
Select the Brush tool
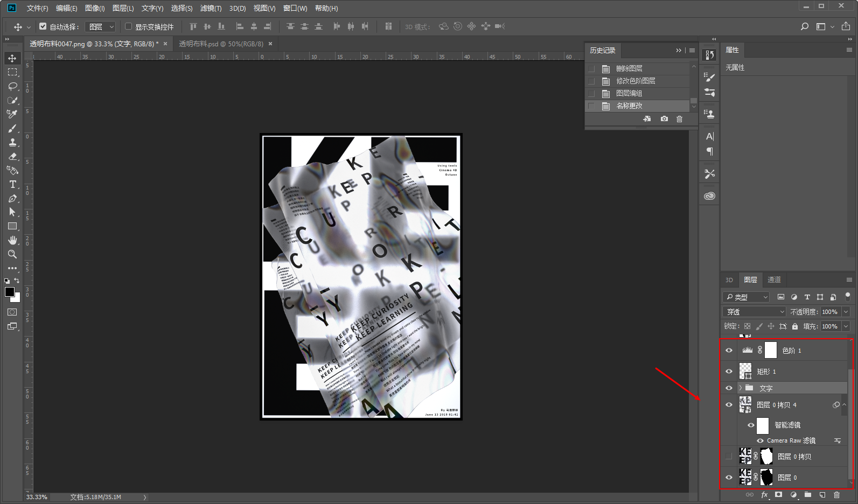[x=12, y=129]
